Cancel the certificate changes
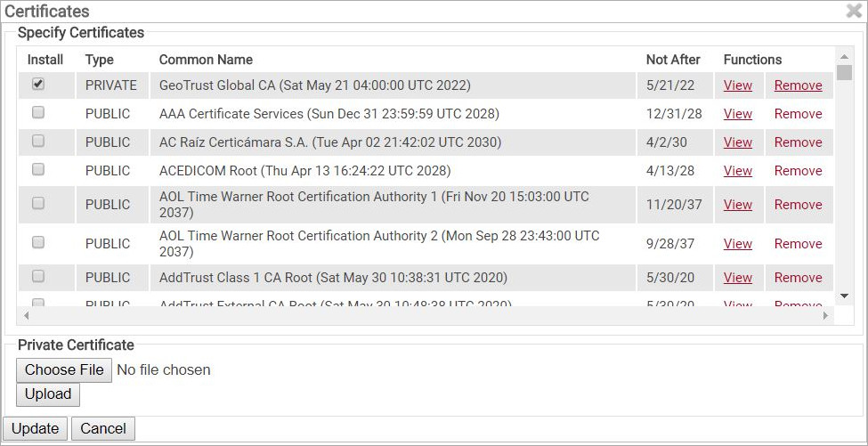The width and height of the screenshot is (868, 446). (103, 428)
